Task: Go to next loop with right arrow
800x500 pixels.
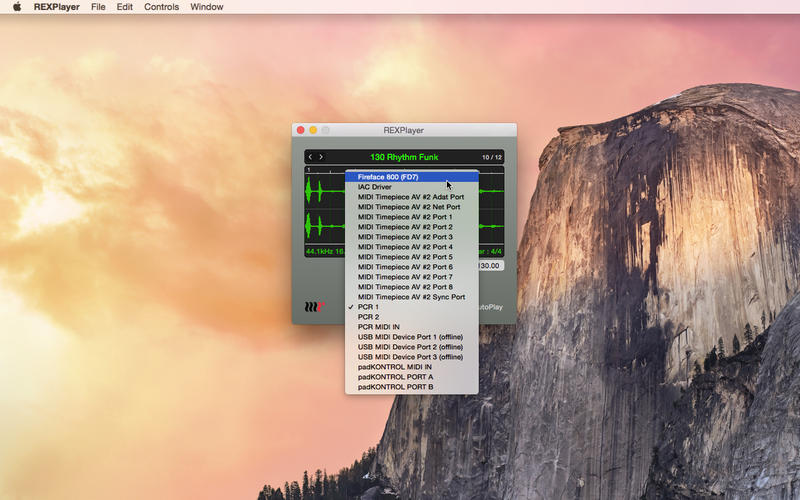Action: tap(321, 157)
